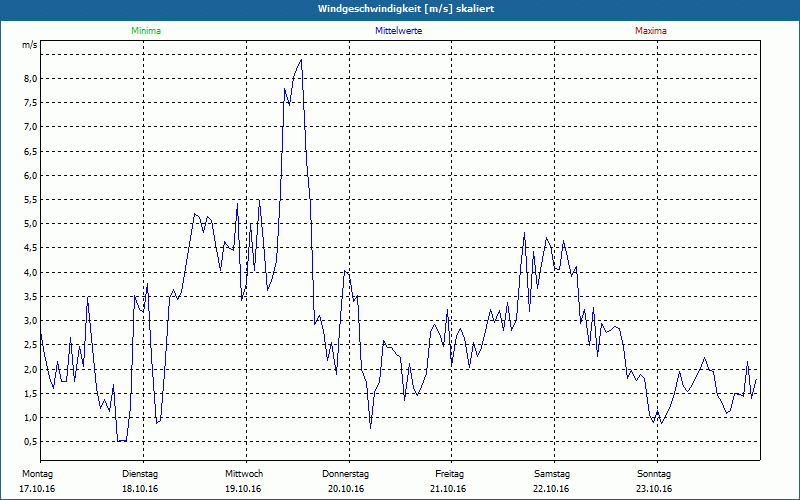Image resolution: width=800 pixels, height=500 pixels.
Task: Click the Dienstag day label
Action: tap(140, 474)
